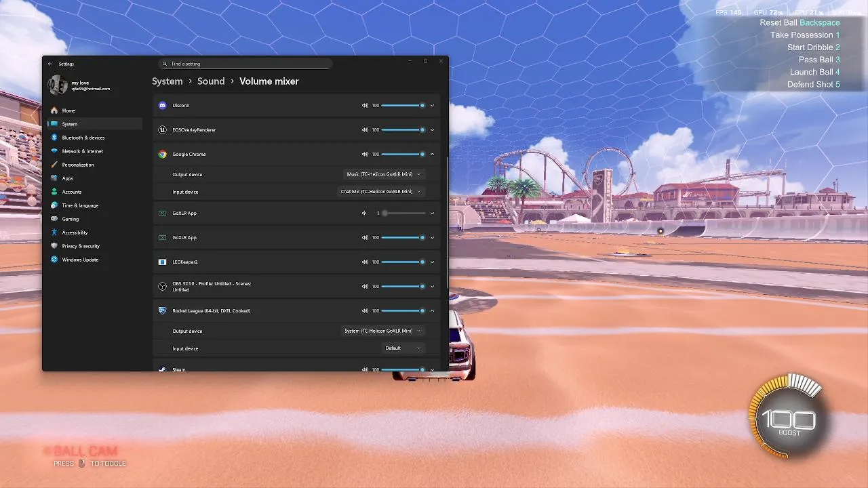Mute Discord with its speaker icon
The image size is (868, 488).
(x=365, y=105)
